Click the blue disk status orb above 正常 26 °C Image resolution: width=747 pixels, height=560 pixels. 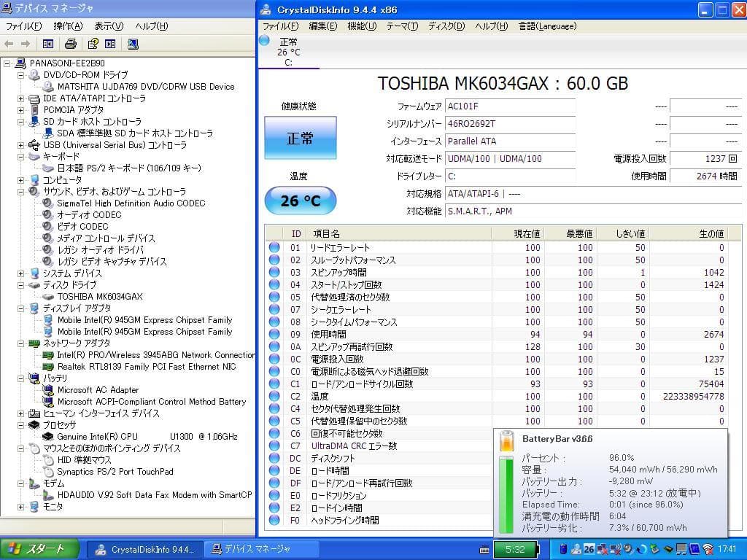264,41
